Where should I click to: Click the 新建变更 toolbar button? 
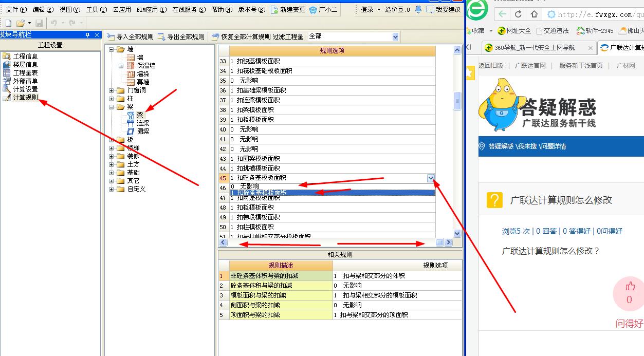tap(288, 10)
